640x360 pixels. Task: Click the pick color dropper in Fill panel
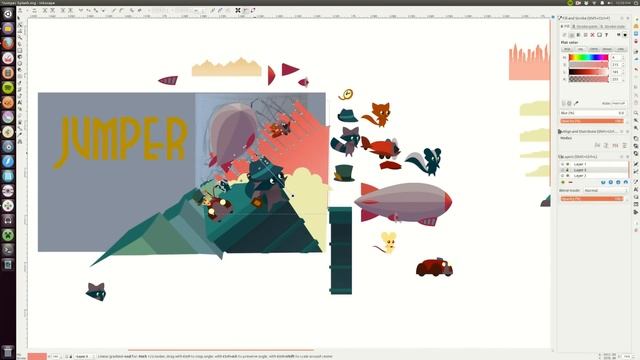click(576, 103)
